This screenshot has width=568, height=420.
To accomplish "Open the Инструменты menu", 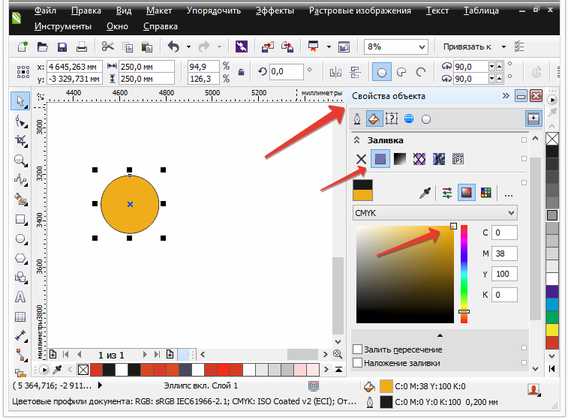I will pyautogui.click(x=63, y=26).
